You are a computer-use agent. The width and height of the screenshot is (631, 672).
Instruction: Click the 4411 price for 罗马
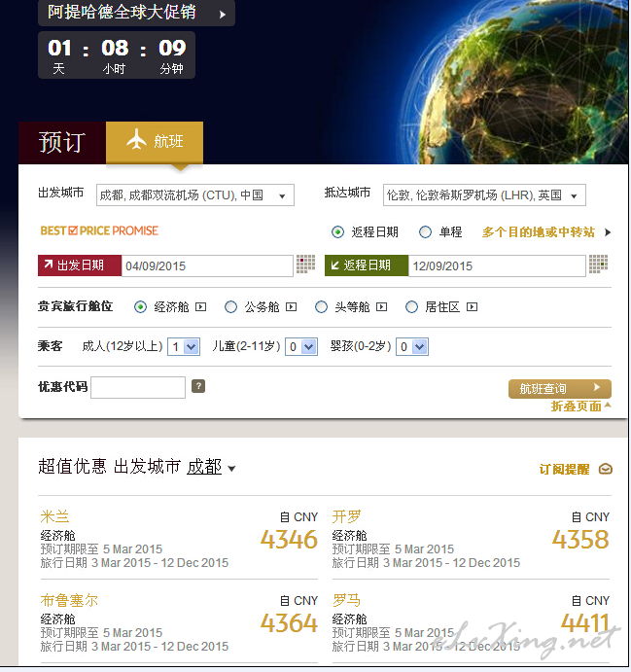585,623
